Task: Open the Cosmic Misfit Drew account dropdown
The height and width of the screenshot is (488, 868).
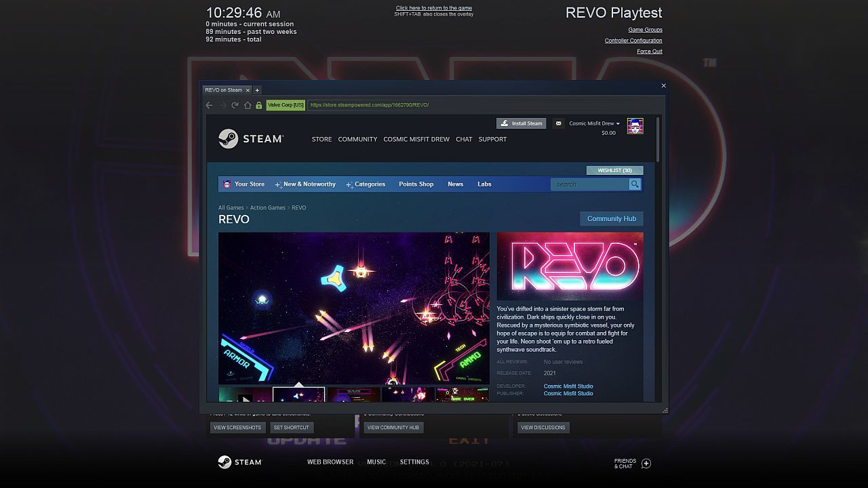Action: [593, 123]
